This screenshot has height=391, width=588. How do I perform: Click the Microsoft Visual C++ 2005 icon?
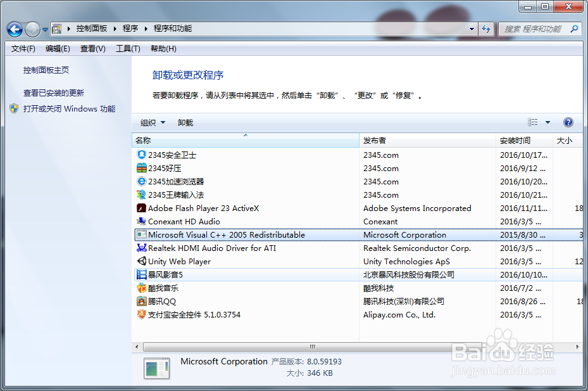[x=141, y=234]
